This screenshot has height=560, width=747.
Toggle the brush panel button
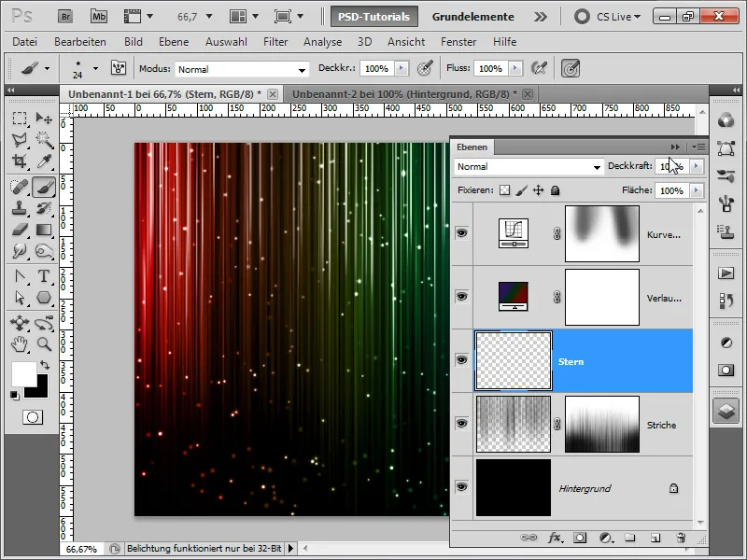pyautogui.click(x=119, y=67)
